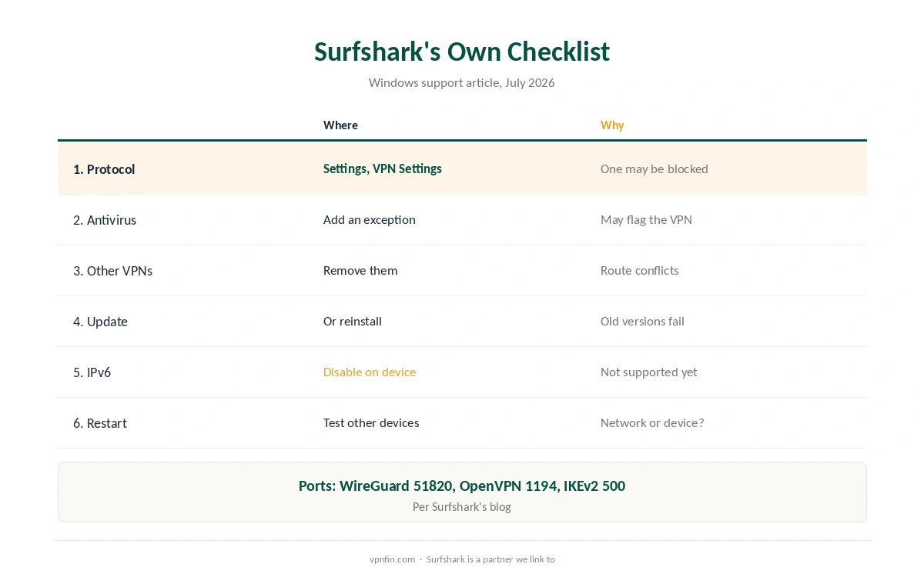Click "Route conflicts" cell

pos(640,270)
